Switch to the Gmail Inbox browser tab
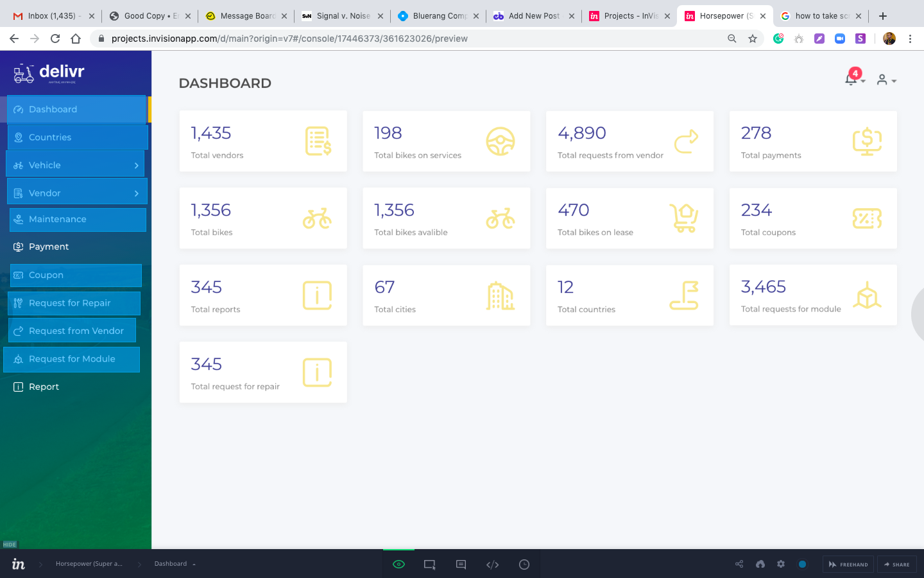The image size is (924, 578). (x=48, y=16)
